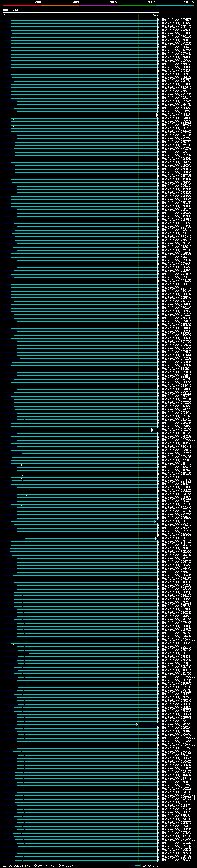Image resolution: width=197 pixels, height=868 pixels.
Task: Select hit label UniRef100_P42643
Action: [x=177, y=88]
